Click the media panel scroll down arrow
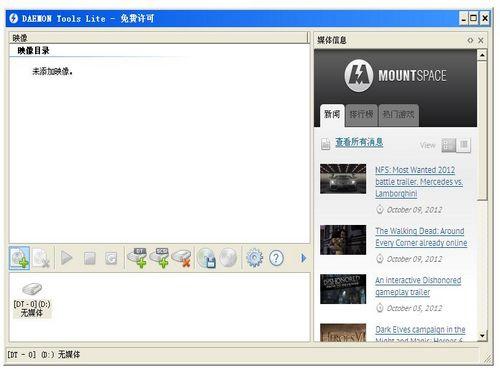 point(482,335)
